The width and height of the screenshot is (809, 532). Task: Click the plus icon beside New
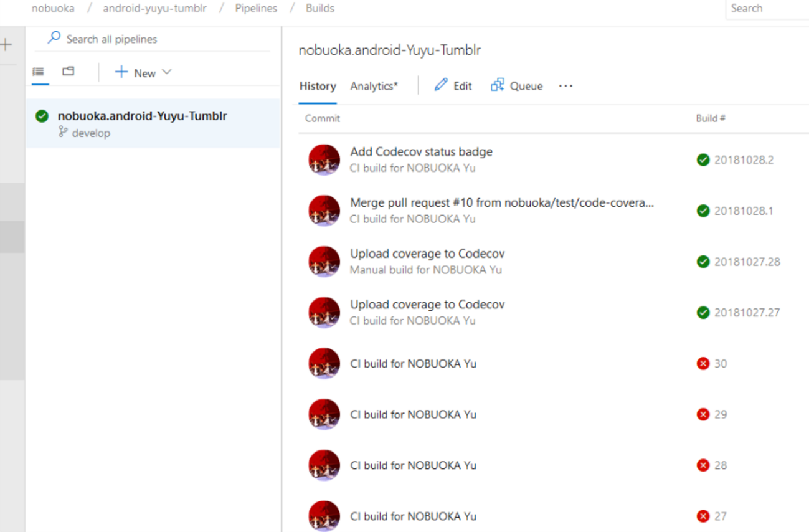(x=121, y=72)
